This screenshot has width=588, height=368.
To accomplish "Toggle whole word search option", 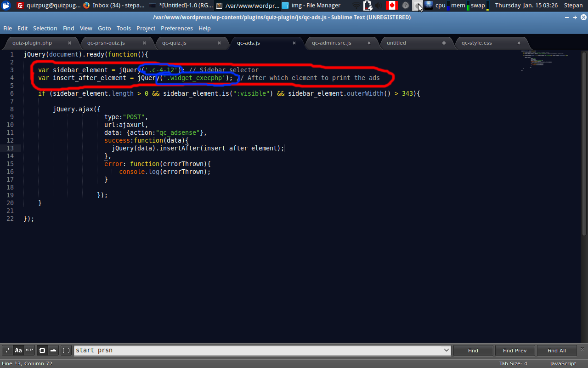I will tap(29, 351).
